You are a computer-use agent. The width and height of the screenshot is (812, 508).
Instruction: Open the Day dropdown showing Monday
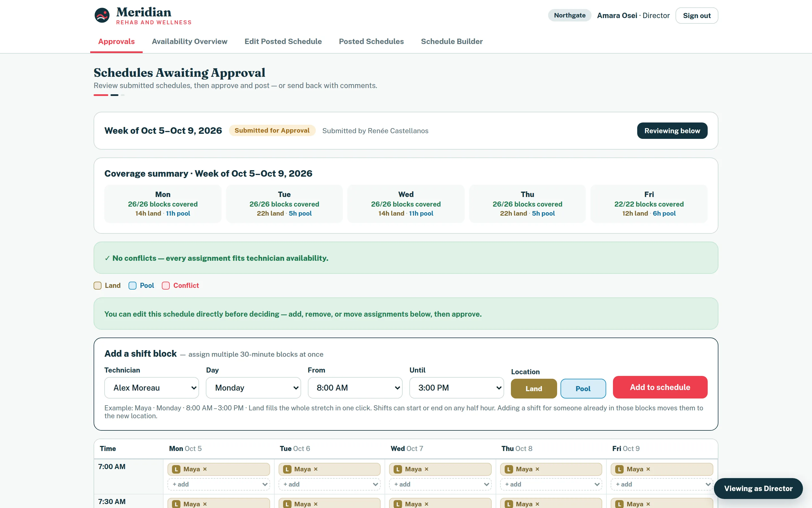(x=253, y=388)
